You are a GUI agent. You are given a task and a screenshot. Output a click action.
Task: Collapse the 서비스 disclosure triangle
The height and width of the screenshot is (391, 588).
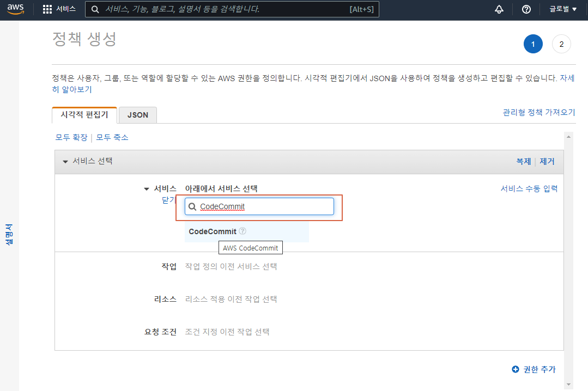147,189
